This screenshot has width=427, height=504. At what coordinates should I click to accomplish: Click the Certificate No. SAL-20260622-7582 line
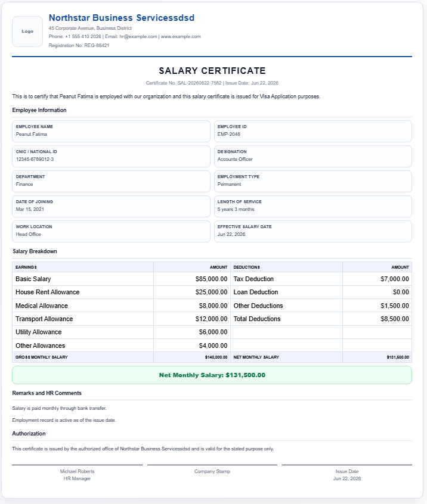pyautogui.click(x=212, y=83)
